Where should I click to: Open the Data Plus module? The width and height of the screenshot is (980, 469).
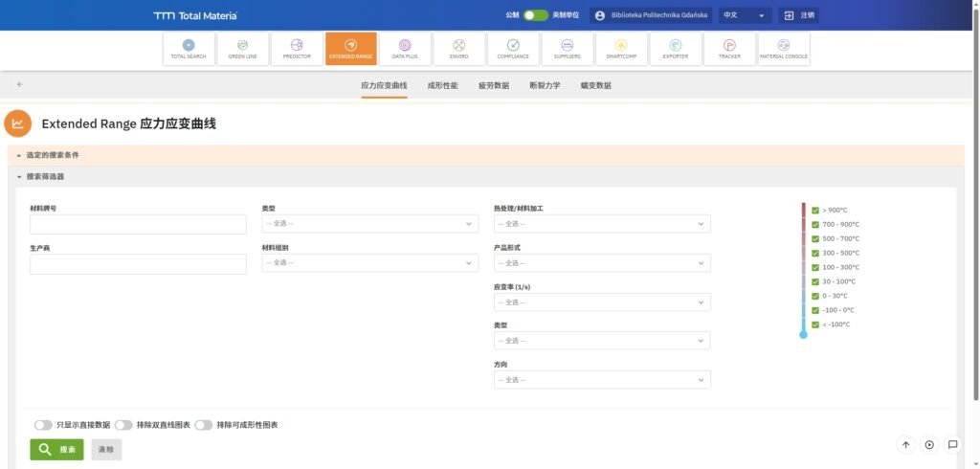[x=405, y=49]
